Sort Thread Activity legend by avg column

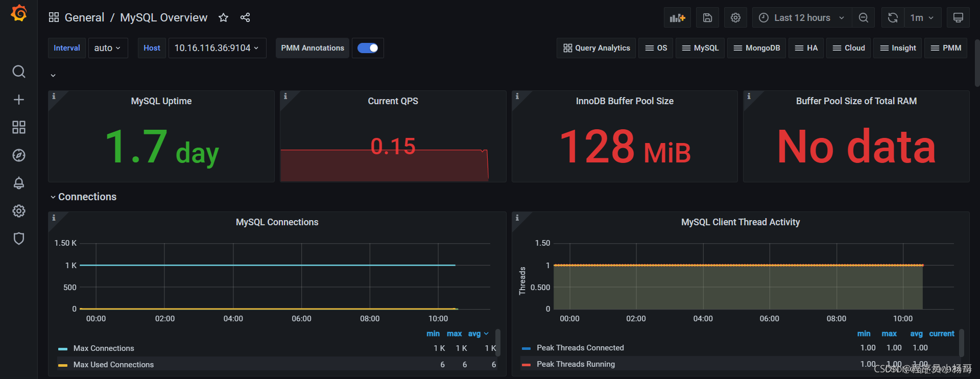click(x=916, y=334)
